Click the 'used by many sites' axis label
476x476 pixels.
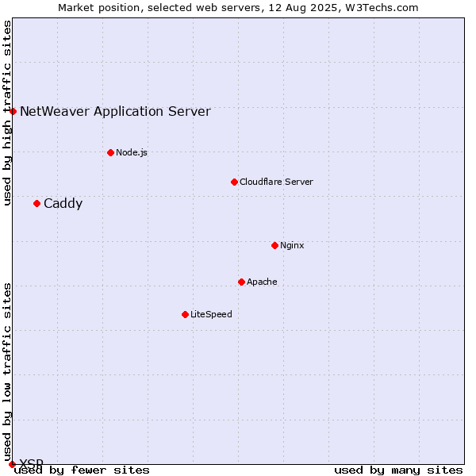pyautogui.click(x=398, y=470)
